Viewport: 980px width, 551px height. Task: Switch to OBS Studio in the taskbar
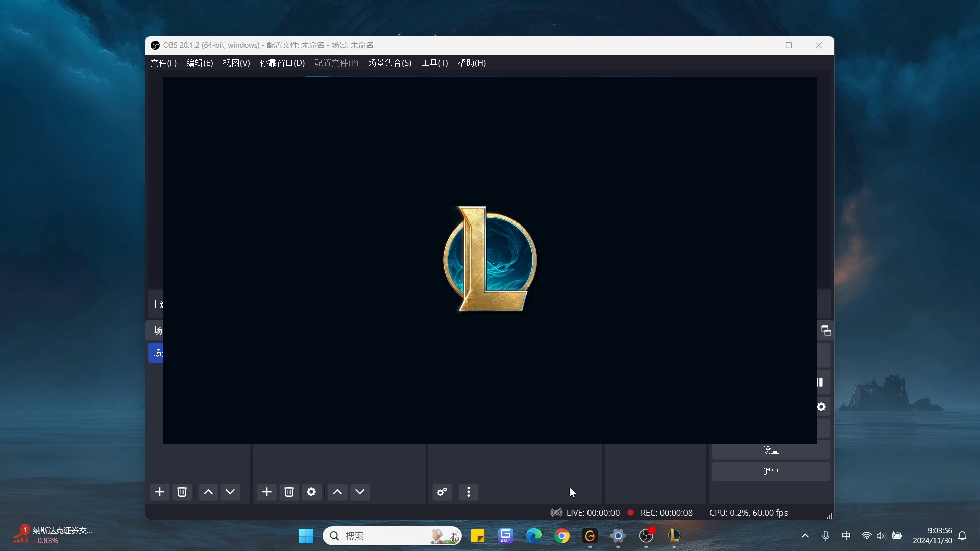click(x=646, y=536)
